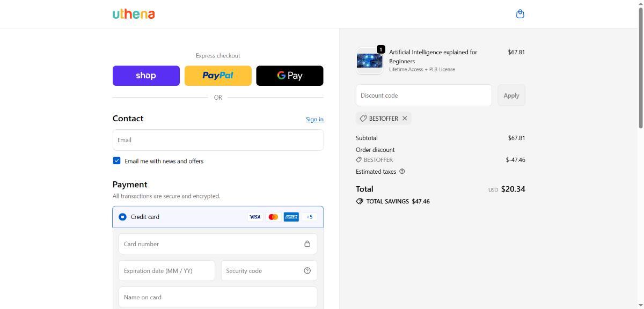Check out using Google Pay button
Image resolution: width=644 pixels, height=309 pixels.
[x=290, y=76]
